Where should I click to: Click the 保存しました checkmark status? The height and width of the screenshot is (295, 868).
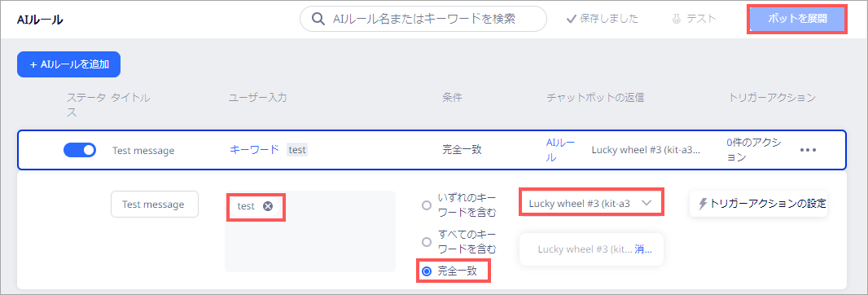point(602,19)
